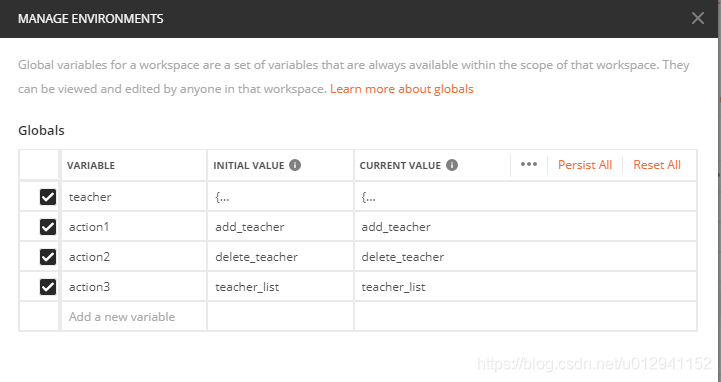Expand the teacher current value cell
The image size is (721, 382).
525,197
